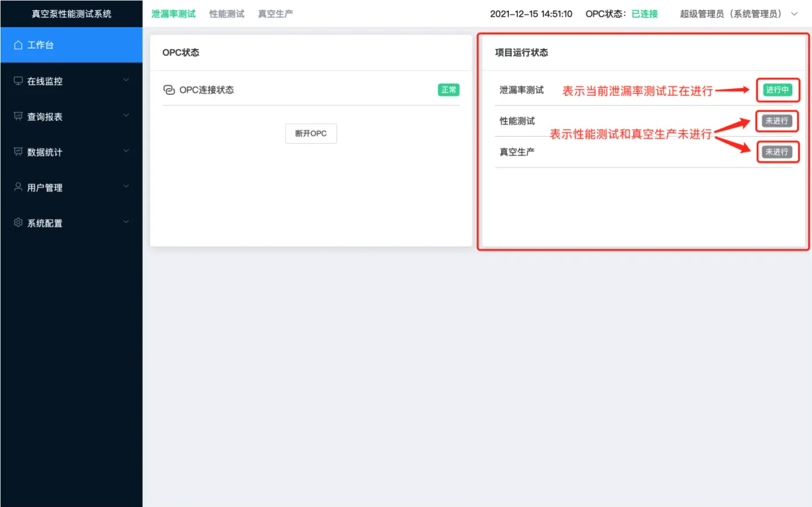Expand the 数据统计 sidebar chevron

[x=126, y=151]
